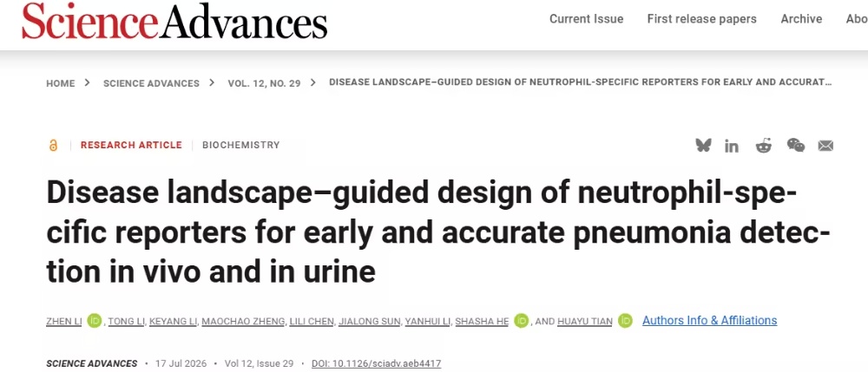The height and width of the screenshot is (372, 868).
Task: Go to SCIENCE ADVANCES breadcrumb link
Action: point(151,83)
